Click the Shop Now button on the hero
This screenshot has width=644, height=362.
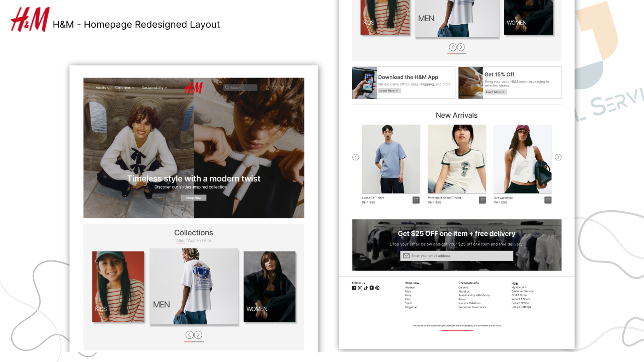(194, 198)
